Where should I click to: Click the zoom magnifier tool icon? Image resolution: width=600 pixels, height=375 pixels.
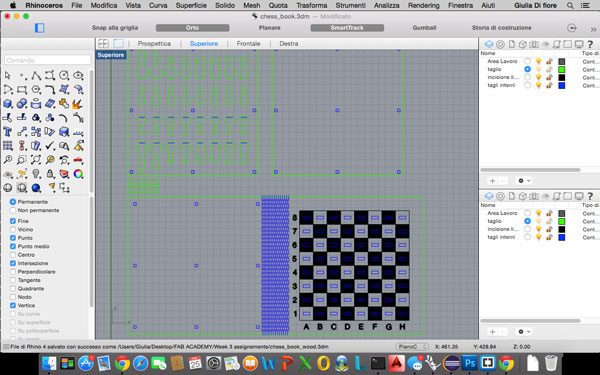[x=8, y=160]
